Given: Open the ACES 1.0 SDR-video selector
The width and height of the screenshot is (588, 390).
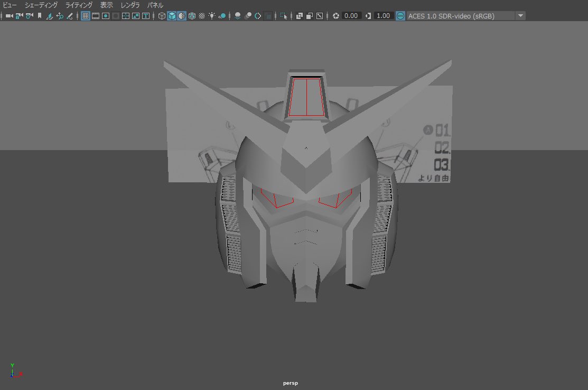Looking at the screenshot, I should pos(460,15).
